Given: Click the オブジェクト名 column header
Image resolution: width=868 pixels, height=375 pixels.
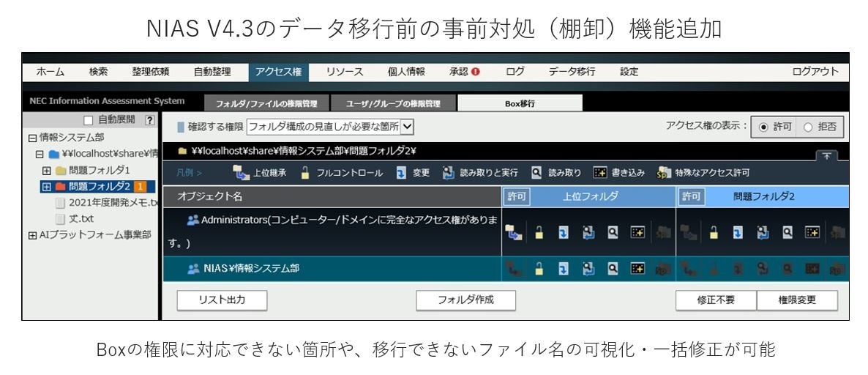Looking at the screenshot, I should click(332, 196).
